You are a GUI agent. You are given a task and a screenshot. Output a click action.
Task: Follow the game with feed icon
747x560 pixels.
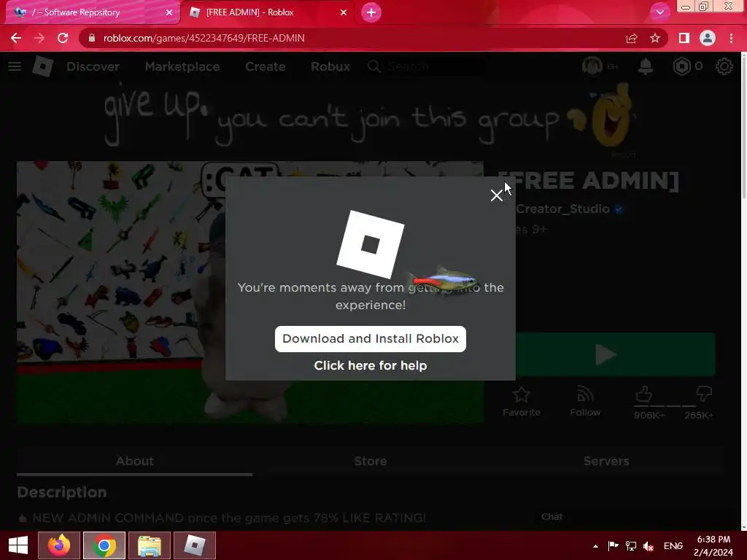pos(585,402)
